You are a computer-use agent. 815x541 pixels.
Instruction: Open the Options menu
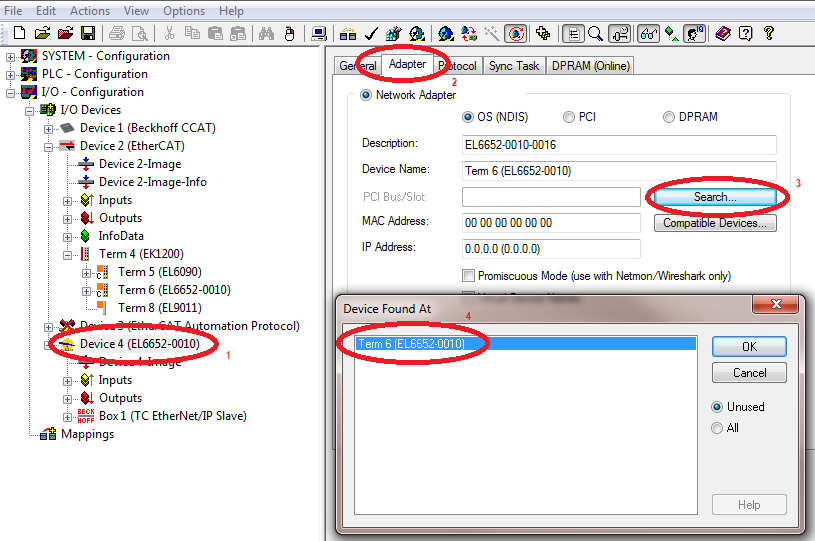(x=184, y=10)
